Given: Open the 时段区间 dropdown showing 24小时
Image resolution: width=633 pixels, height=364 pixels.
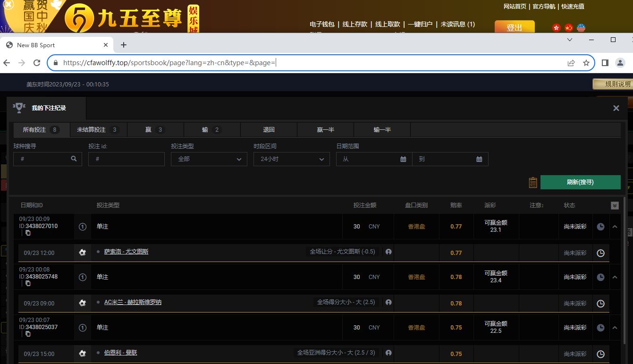Looking at the screenshot, I should click(x=291, y=159).
